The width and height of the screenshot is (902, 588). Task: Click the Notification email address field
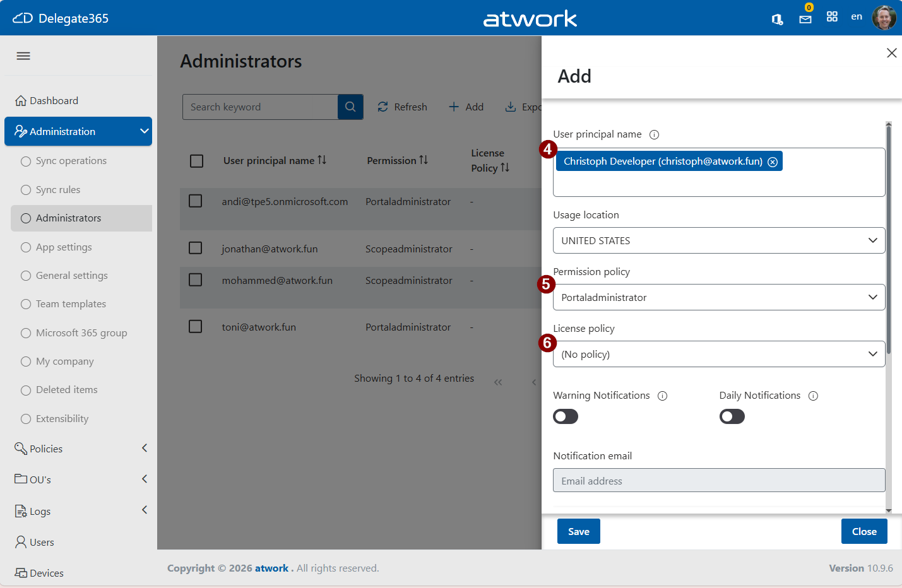pyautogui.click(x=719, y=480)
